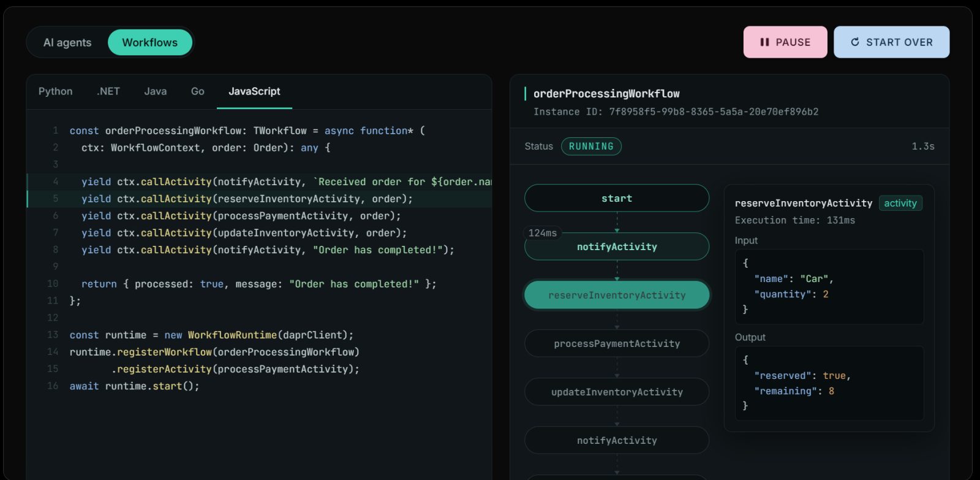Click the "Execution time: 131ms" text
The image size is (980, 480).
tap(795, 220)
